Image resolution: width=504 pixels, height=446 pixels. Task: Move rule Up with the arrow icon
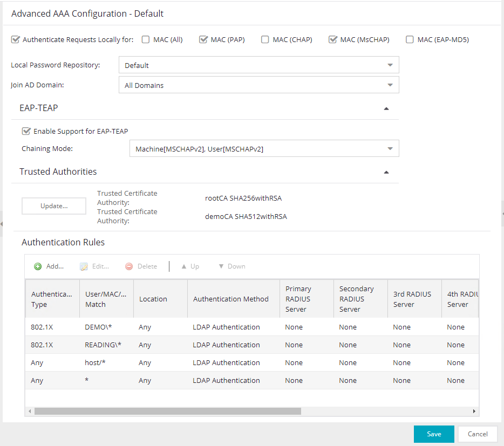(183, 266)
